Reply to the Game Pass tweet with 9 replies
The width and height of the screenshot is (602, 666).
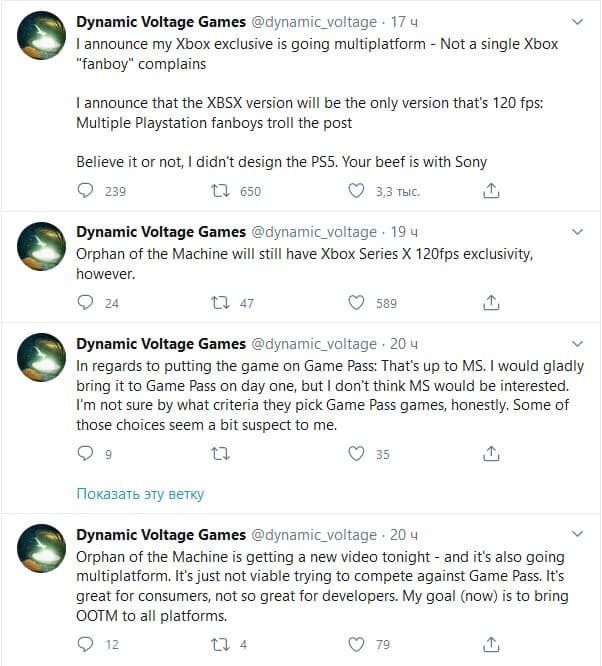pyautogui.click(x=85, y=454)
